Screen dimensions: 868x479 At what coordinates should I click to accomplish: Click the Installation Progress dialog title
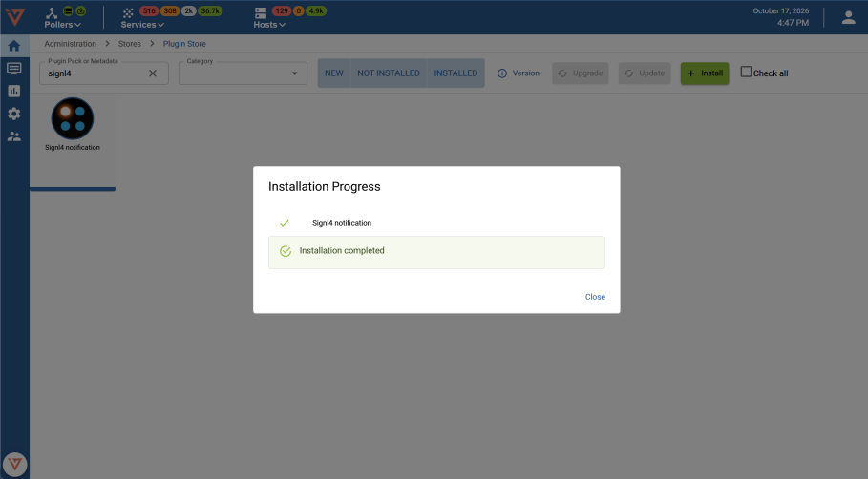[325, 186]
